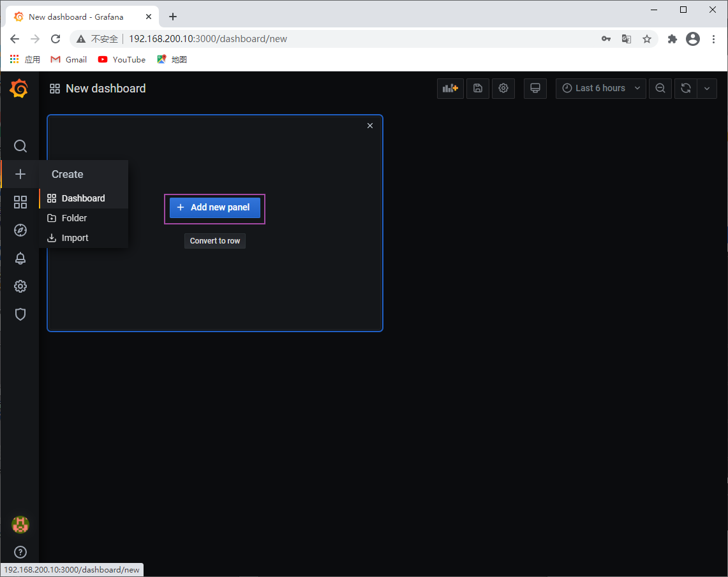This screenshot has width=728, height=577.
Task: Open the Search magnifier in sidebar
Action: (20, 146)
